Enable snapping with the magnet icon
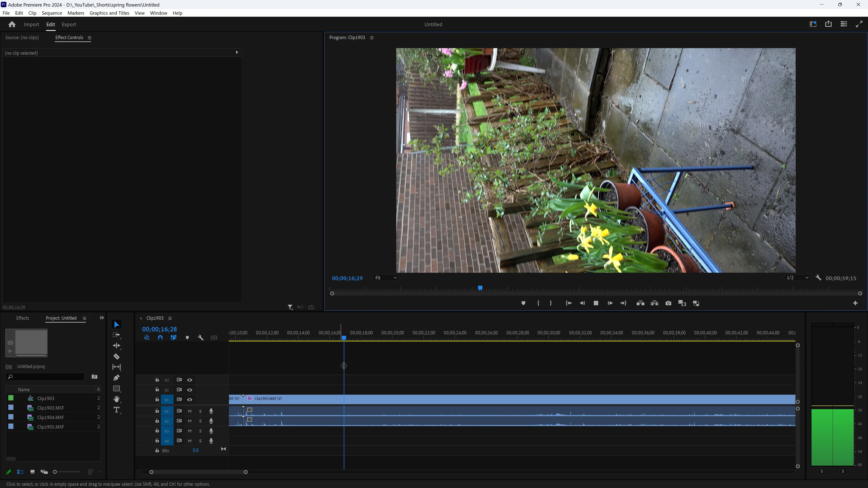The width and height of the screenshot is (868, 488). (x=160, y=338)
